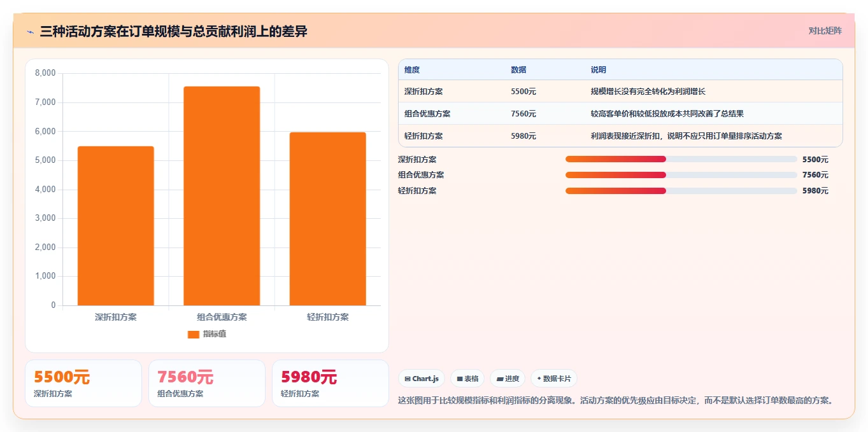Image resolution: width=868 pixels, height=432 pixels.
Task: Click x-axis label 组合优惠方案
Action: point(222,317)
